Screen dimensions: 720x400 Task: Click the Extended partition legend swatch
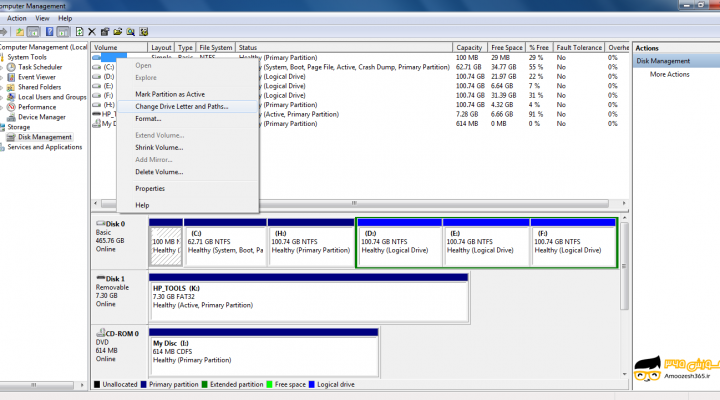(x=204, y=384)
